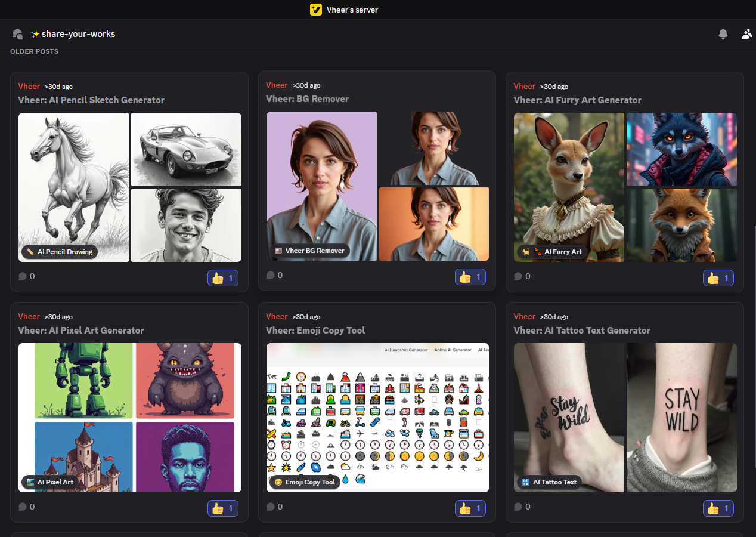View the vintage sports car sketch

(x=186, y=150)
